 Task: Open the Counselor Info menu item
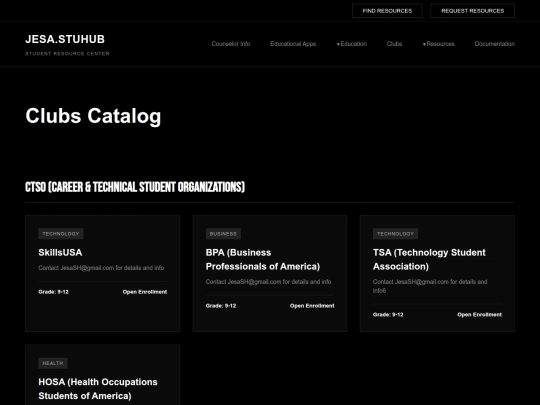tap(231, 44)
